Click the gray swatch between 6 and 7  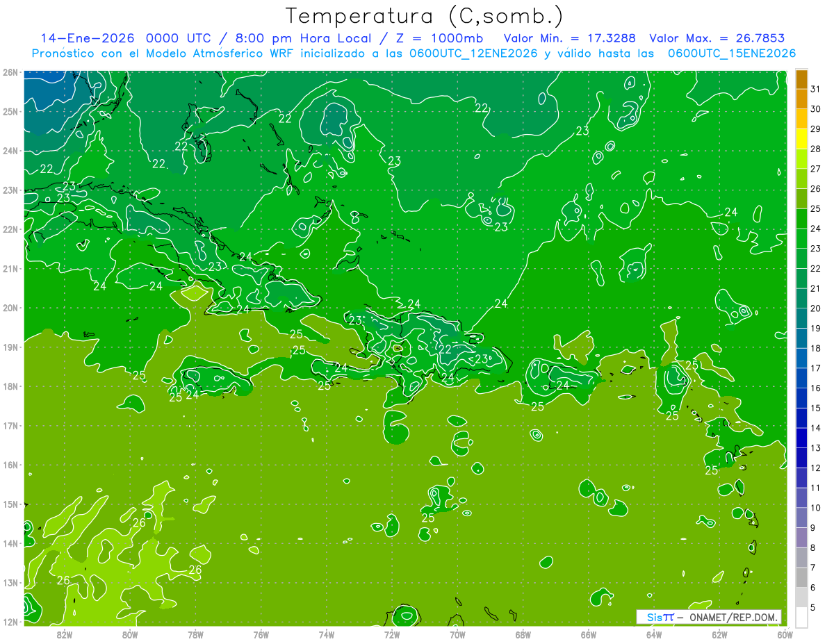click(x=801, y=577)
